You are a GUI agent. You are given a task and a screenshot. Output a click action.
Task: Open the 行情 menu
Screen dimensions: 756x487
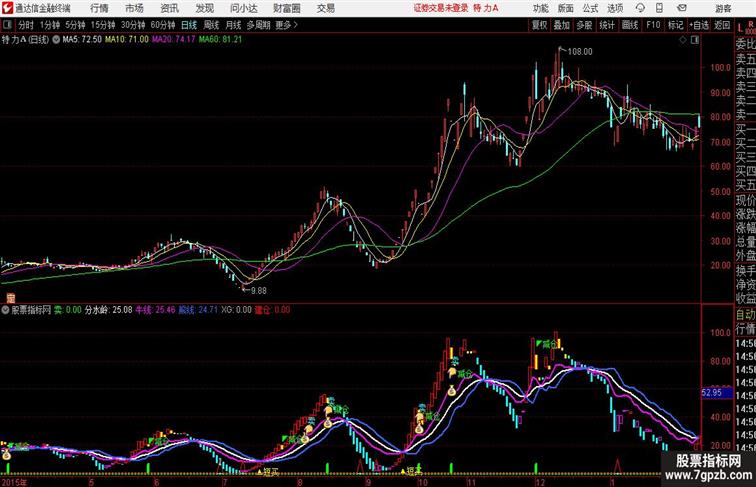point(99,8)
